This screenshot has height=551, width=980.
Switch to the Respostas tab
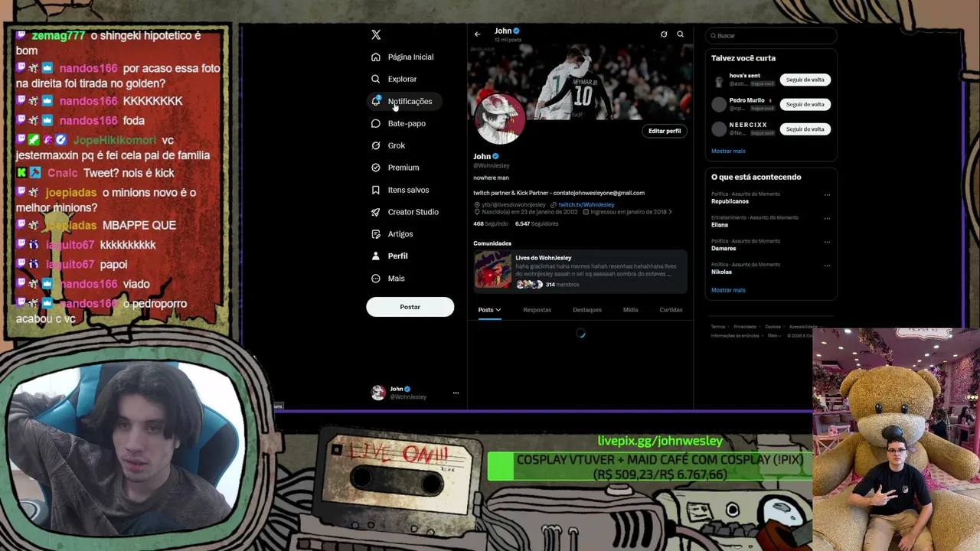537,310
